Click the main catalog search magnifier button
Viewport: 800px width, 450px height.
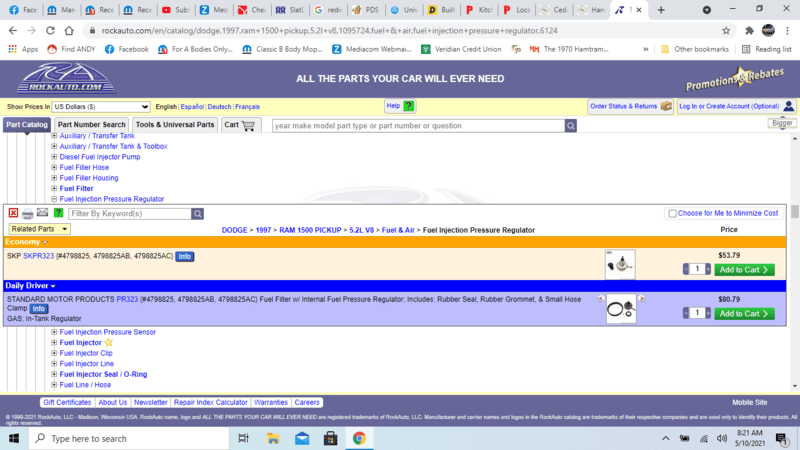pyautogui.click(x=570, y=126)
